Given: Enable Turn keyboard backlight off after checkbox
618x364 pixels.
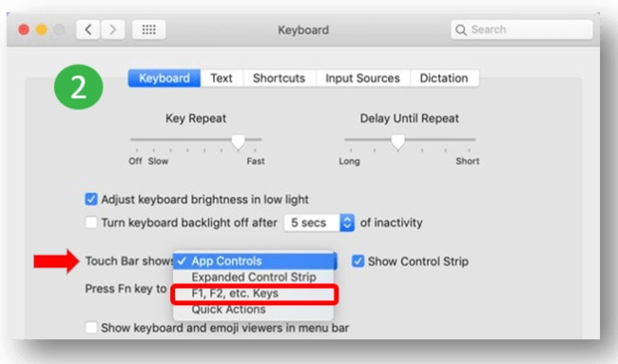Looking at the screenshot, I should [91, 222].
